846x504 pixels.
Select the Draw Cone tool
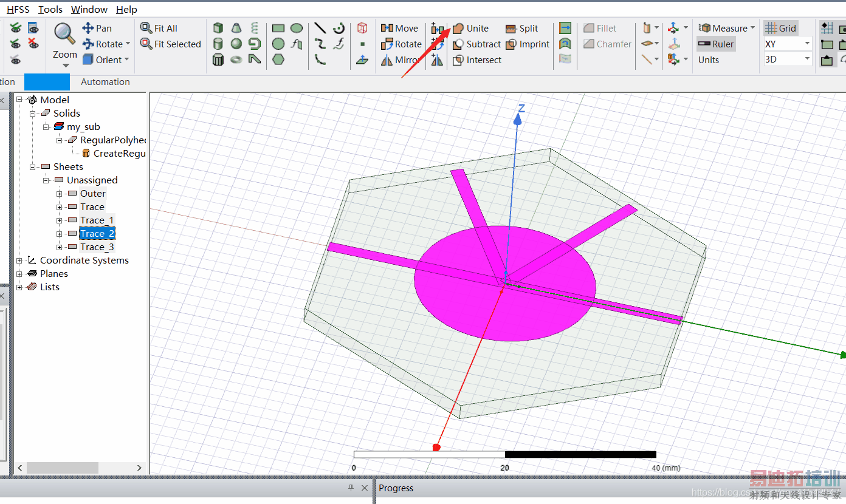pos(236,29)
